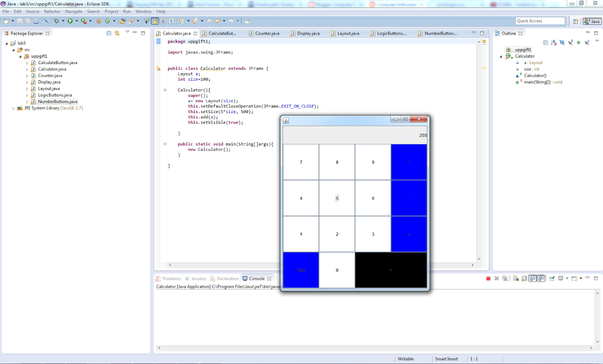Open the Refactor menu
The width and height of the screenshot is (603, 364).
[52, 11]
